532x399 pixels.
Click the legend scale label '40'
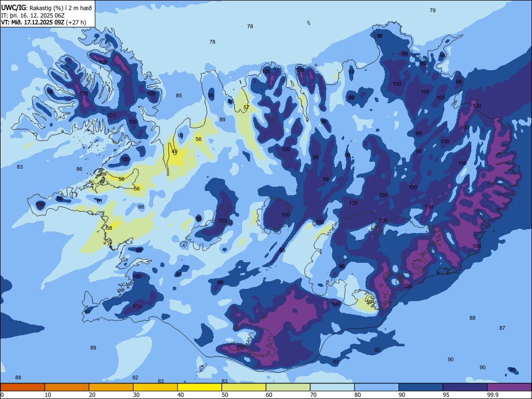(x=180, y=395)
